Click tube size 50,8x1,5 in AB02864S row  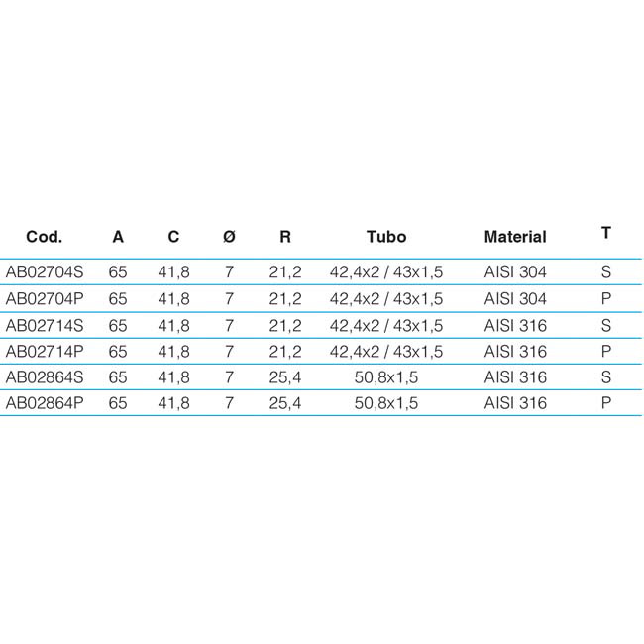point(386,377)
